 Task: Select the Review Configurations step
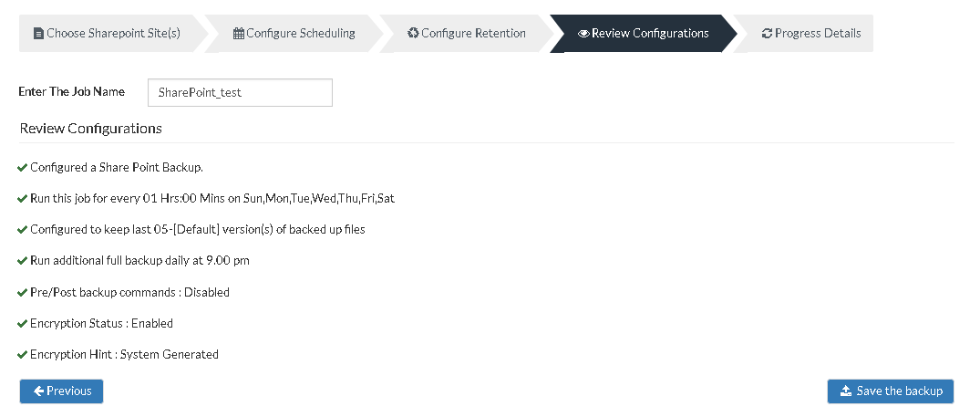coord(644,33)
